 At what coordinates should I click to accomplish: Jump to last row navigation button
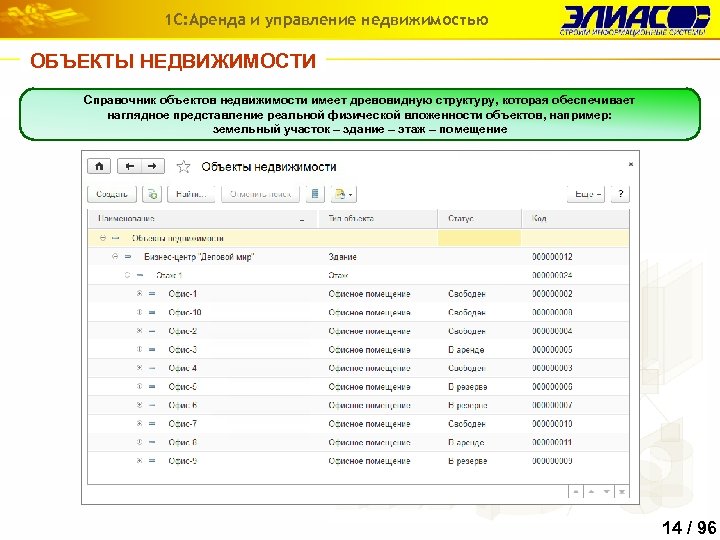point(622,492)
